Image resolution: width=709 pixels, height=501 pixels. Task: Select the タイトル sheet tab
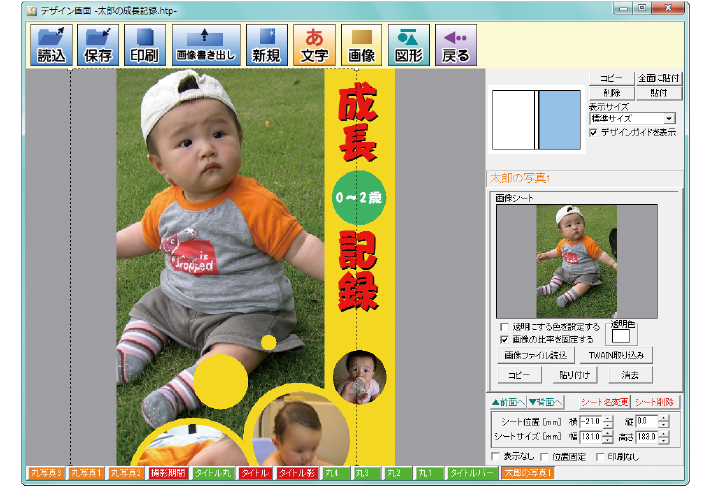tap(255, 473)
